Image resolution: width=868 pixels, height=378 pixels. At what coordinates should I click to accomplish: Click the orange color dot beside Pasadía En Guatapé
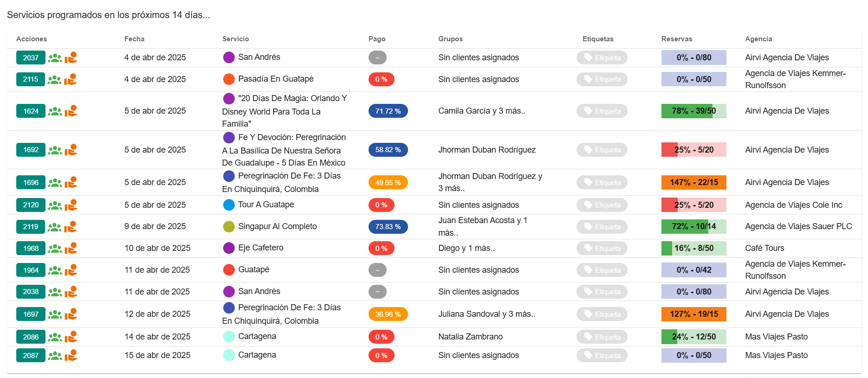(x=229, y=79)
